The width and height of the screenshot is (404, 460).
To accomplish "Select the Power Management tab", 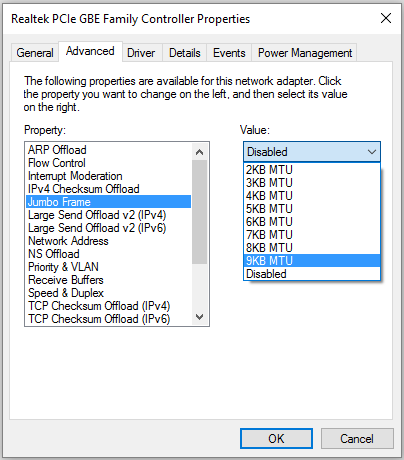I will (x=305, y=53).
